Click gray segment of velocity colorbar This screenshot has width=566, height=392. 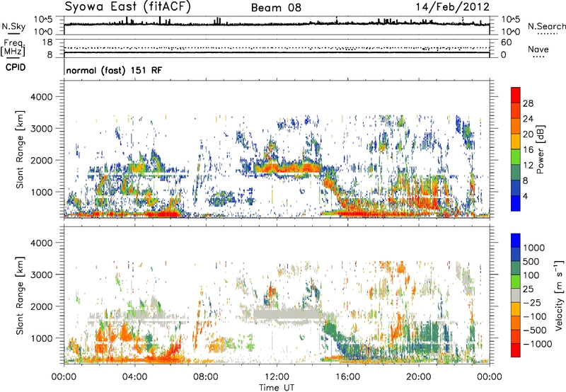click(x=516, y=296)
